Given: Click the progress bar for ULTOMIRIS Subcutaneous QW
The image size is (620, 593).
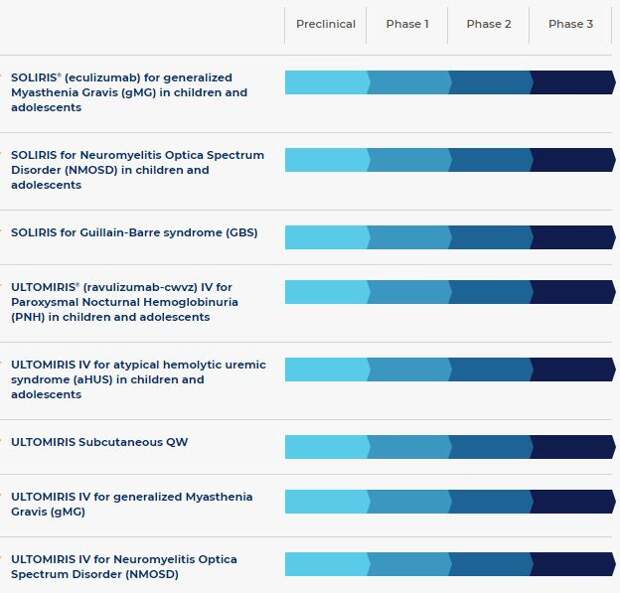Looking at the screenshot, I should pyautogui.click(x=450, y=447).
